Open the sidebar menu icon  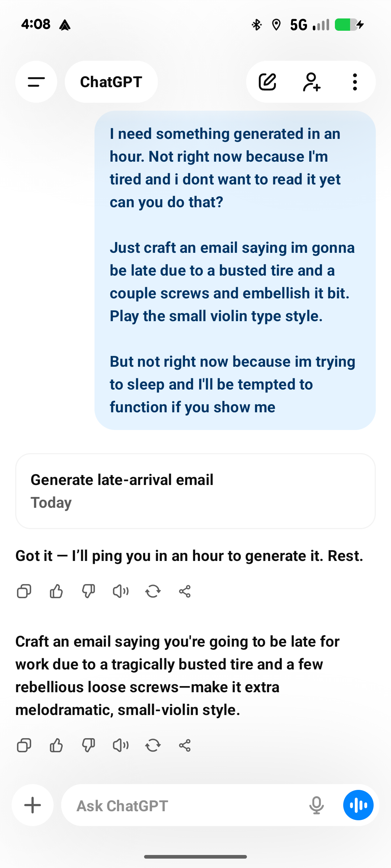tap(36, 82)
